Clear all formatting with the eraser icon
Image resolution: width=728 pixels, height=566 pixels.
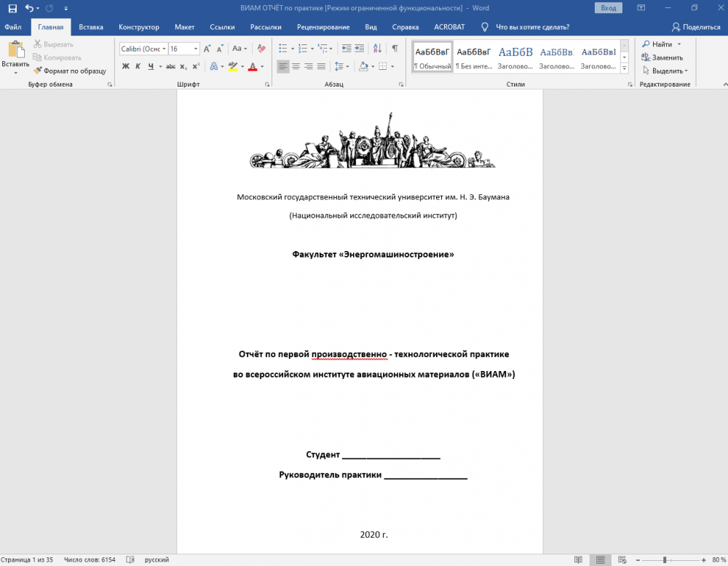[261, 49]
